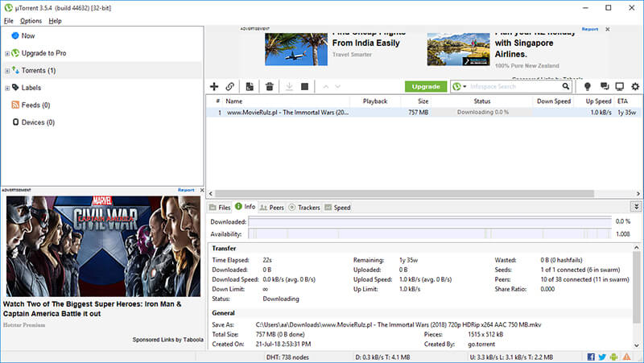This screenshot has width=644, height=363.
Task: Click the Android status bar icon
Action: pos(613,357)
